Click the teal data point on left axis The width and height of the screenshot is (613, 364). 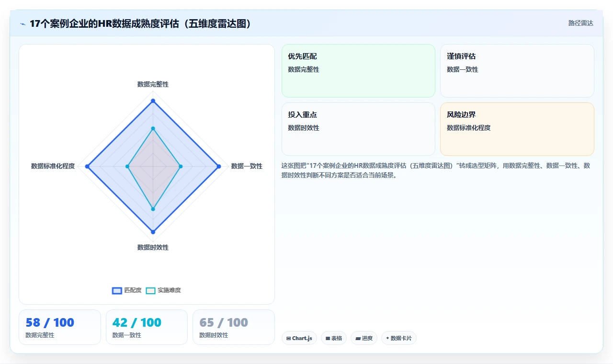[x=127, y=166]
